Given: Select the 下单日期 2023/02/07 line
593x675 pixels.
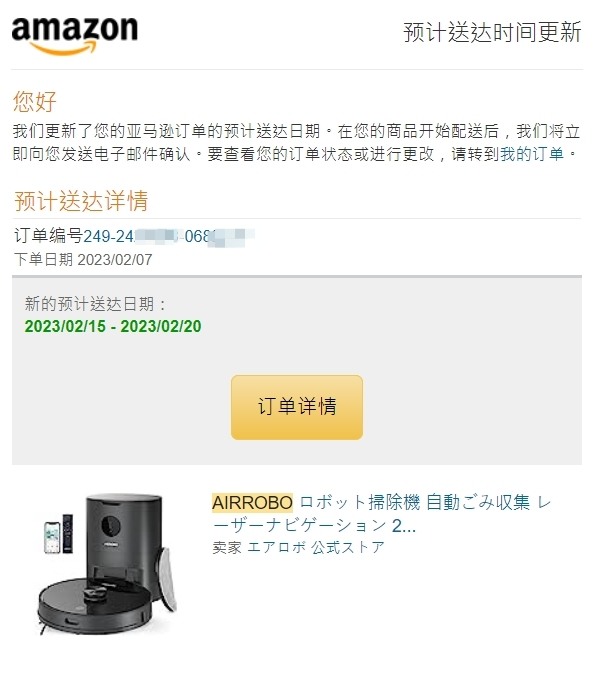Looking at the screenshot, I should 83,260.
